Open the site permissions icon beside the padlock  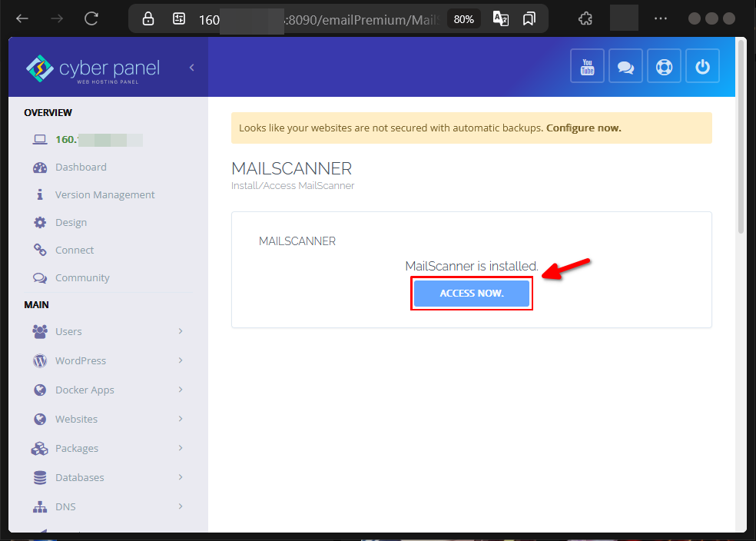tap(179, 18)
